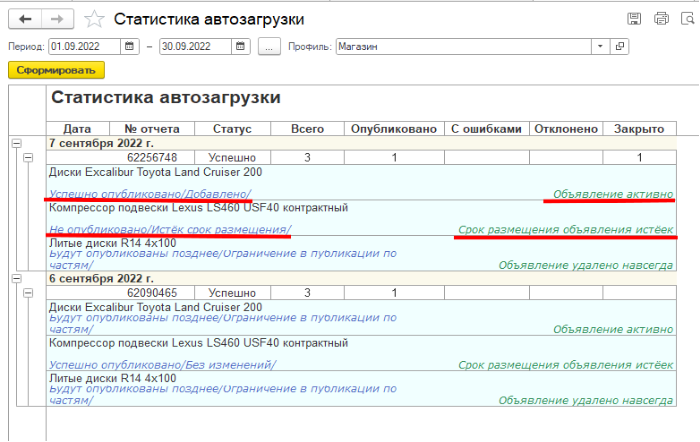Select the Компрессор подвески Lexus row under 7 сентября
This screenshot has height=442, width=700.
coord(198,207)
